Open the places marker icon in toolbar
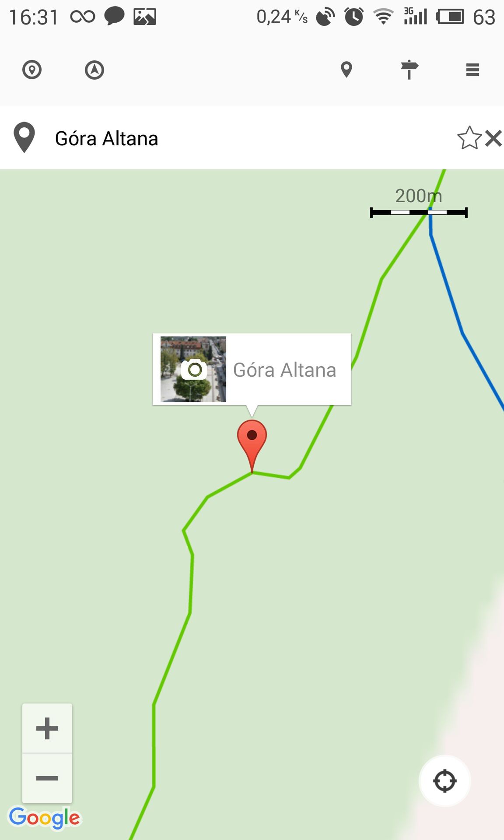Image resolution: width=504 pixels, height=840 pixels. coord(346,70)
